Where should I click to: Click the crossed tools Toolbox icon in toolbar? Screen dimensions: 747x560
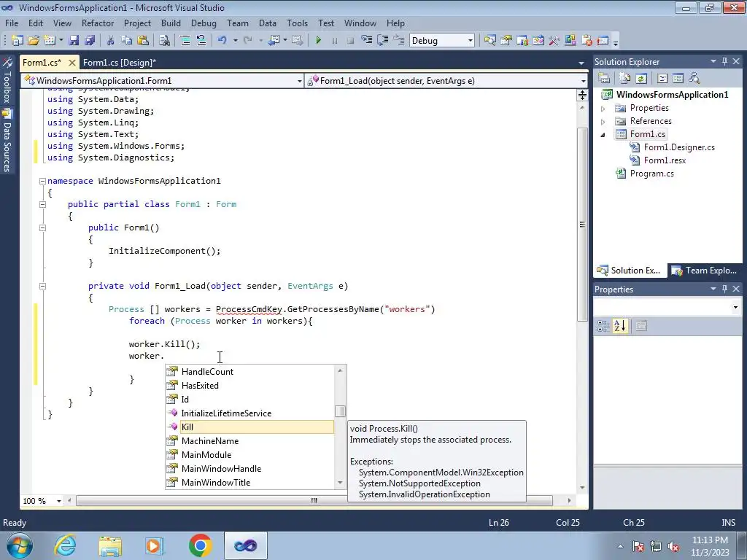tap(554, 41)
